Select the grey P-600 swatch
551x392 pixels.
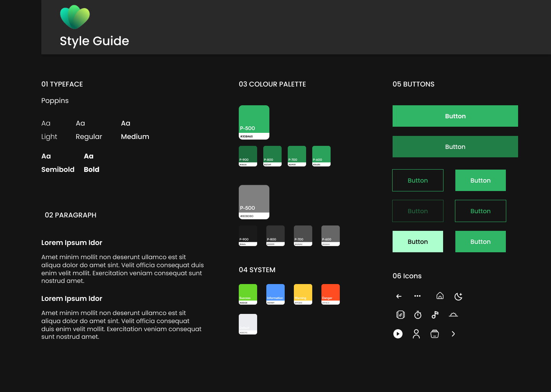coord(331,236)
